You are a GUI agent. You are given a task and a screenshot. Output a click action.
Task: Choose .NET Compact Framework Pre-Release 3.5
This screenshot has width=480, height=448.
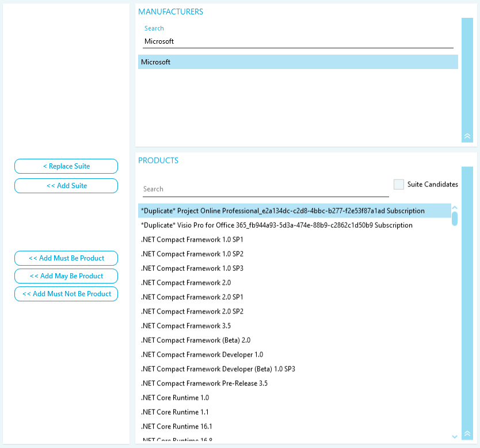point(204,384)
